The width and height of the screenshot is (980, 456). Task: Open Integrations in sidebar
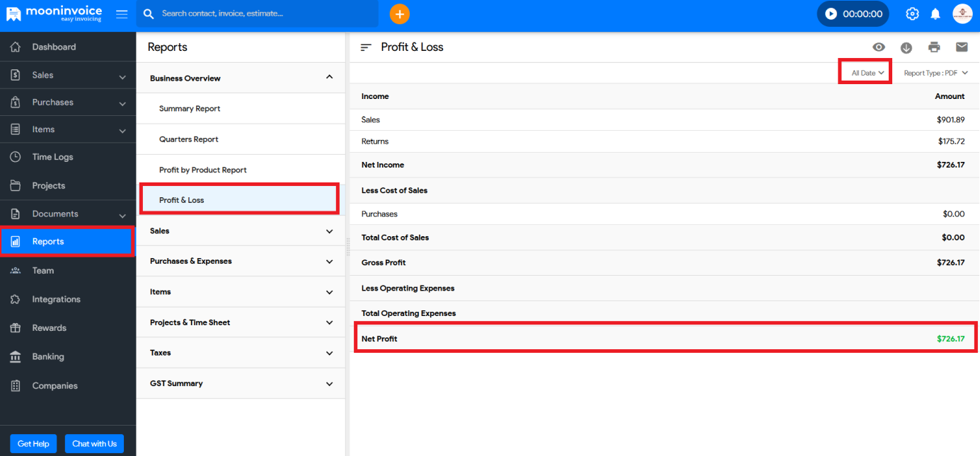coord(68,299)
